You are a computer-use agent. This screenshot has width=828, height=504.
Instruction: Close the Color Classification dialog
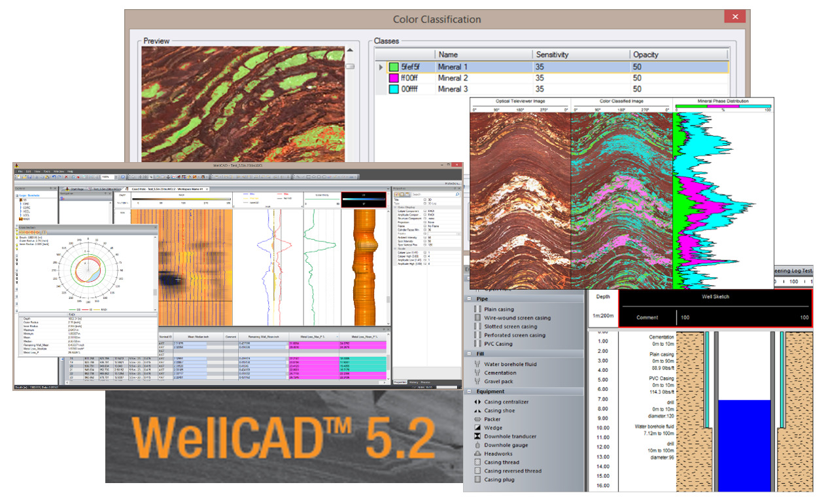pyautogui.click(x=736, y=17)
